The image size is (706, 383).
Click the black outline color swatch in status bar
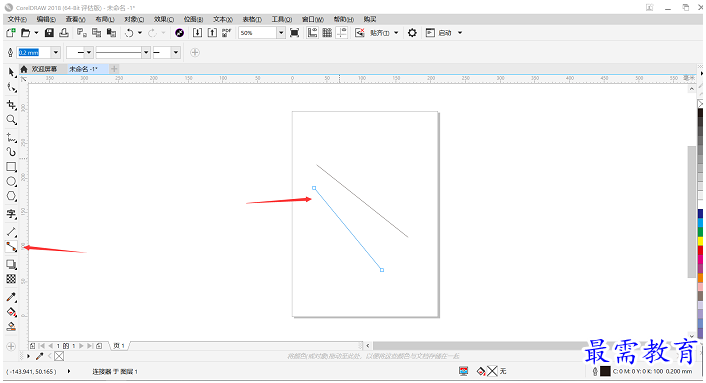point(606,371)
